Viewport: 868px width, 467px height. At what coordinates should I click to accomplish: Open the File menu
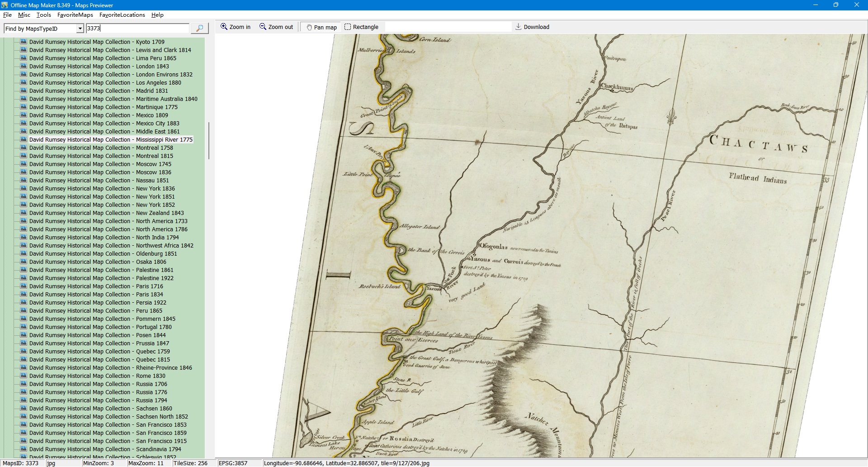click(7, 15)
